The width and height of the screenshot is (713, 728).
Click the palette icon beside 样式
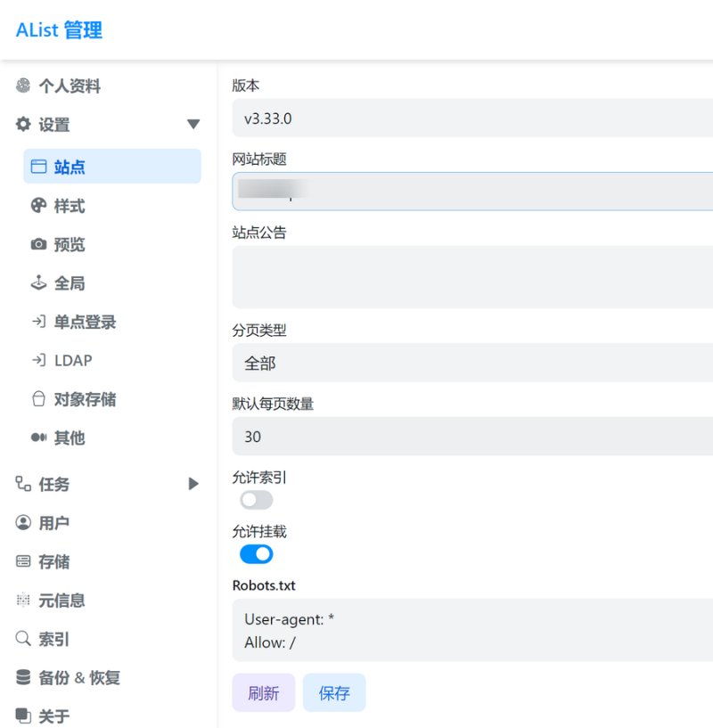coord(38,205)
